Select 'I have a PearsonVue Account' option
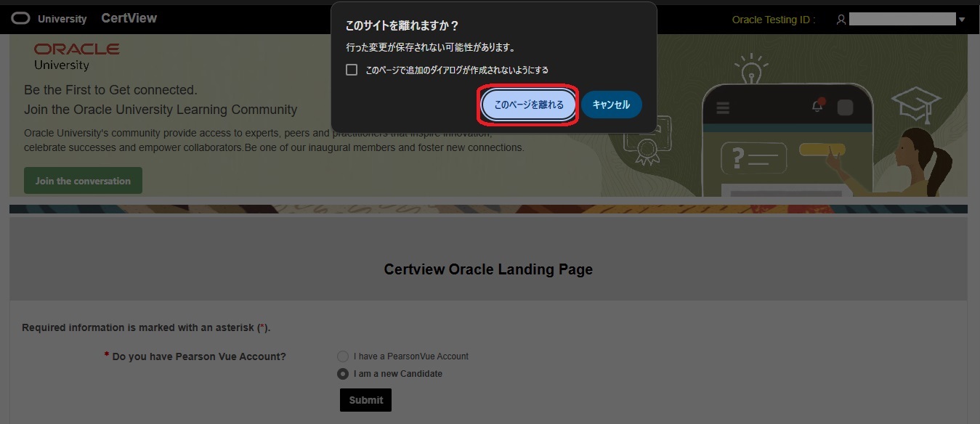This screenshot has width=980, height=424. [342, 356]
